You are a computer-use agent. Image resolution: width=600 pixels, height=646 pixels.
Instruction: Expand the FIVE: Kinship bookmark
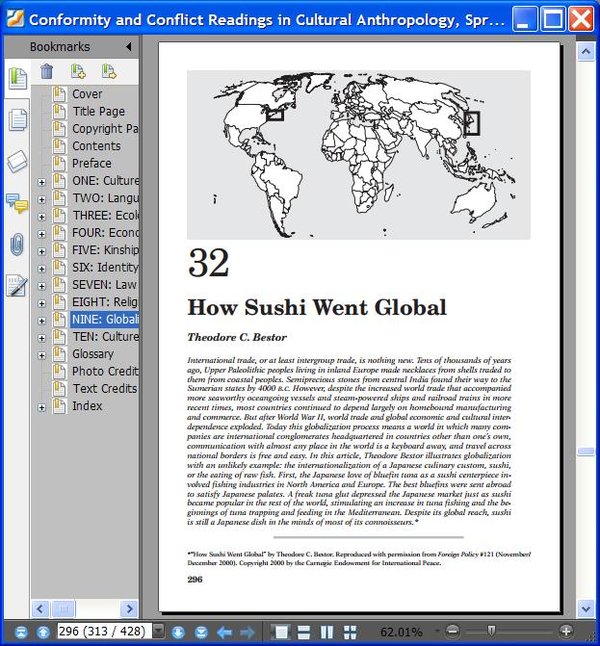pyautogui.click(x=42, y=251)
